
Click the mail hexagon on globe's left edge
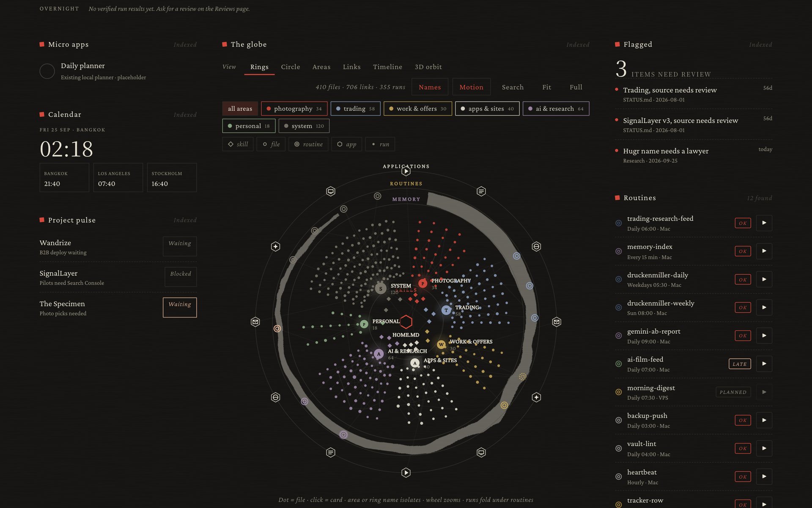[x=255, y=322]
